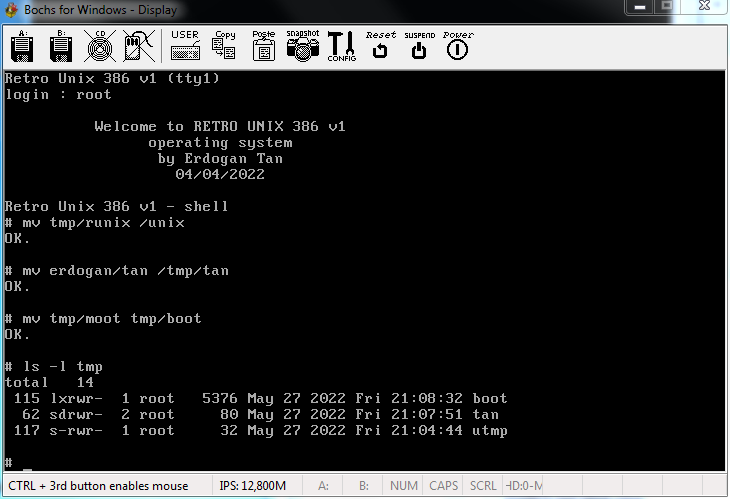
Task: Click the floppy B: drive icon
Action: coord(61,47)
